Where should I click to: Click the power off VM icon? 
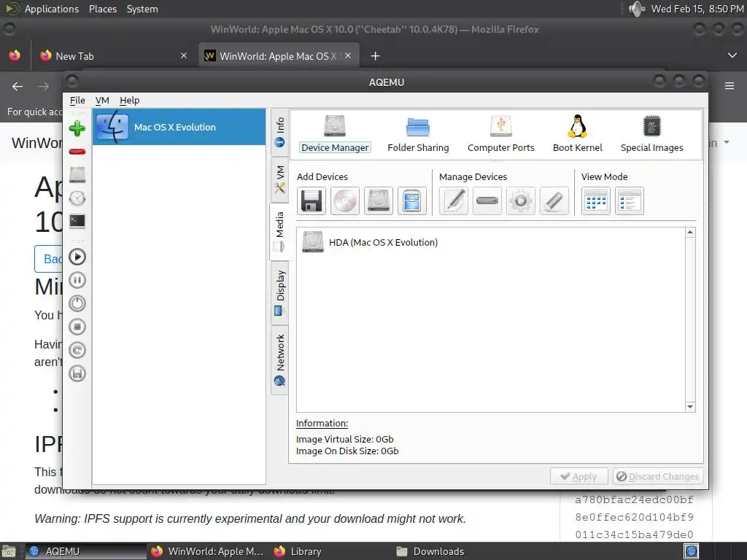77,303
